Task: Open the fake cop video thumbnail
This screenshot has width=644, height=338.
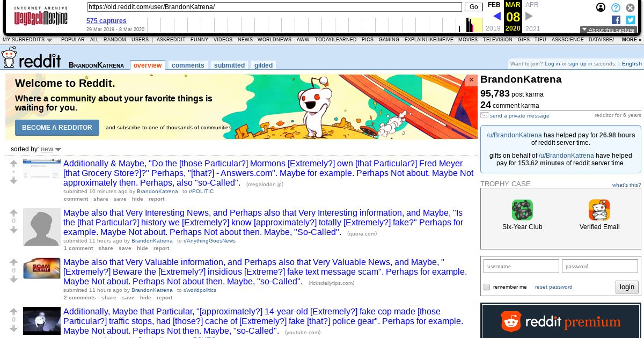Action: (x=42, y=321)
